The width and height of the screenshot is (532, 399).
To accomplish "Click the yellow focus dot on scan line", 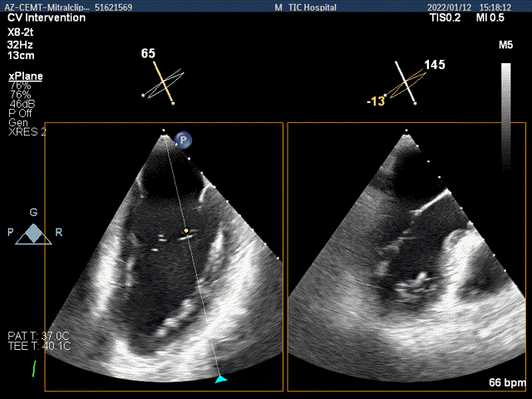I will click(186, 231).
